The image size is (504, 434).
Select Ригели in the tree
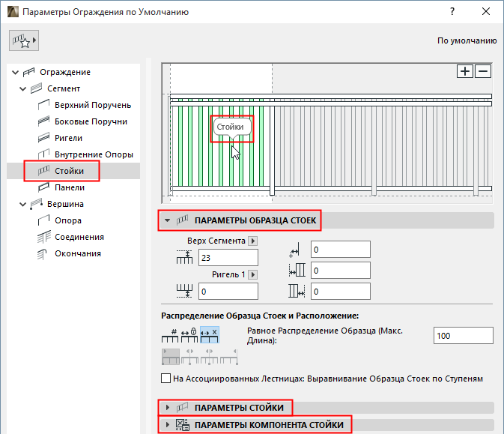point(68,138)
